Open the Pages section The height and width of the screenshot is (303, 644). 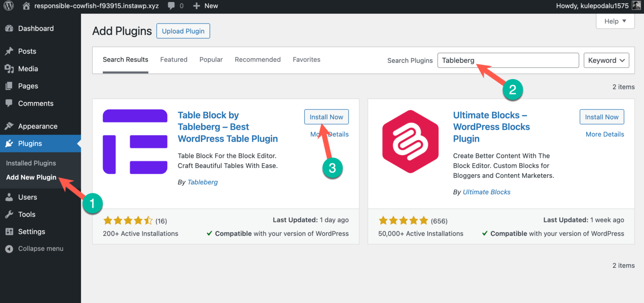coord(29,86)
